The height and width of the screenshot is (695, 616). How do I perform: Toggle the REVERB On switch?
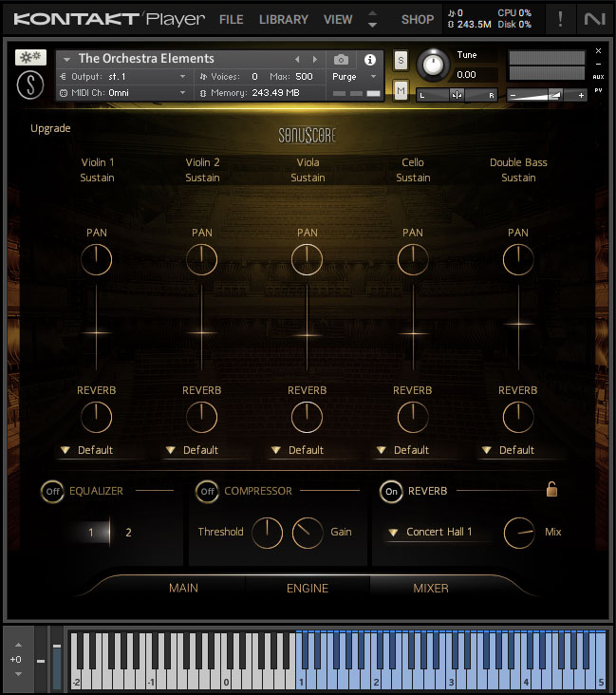click(391, 492)
